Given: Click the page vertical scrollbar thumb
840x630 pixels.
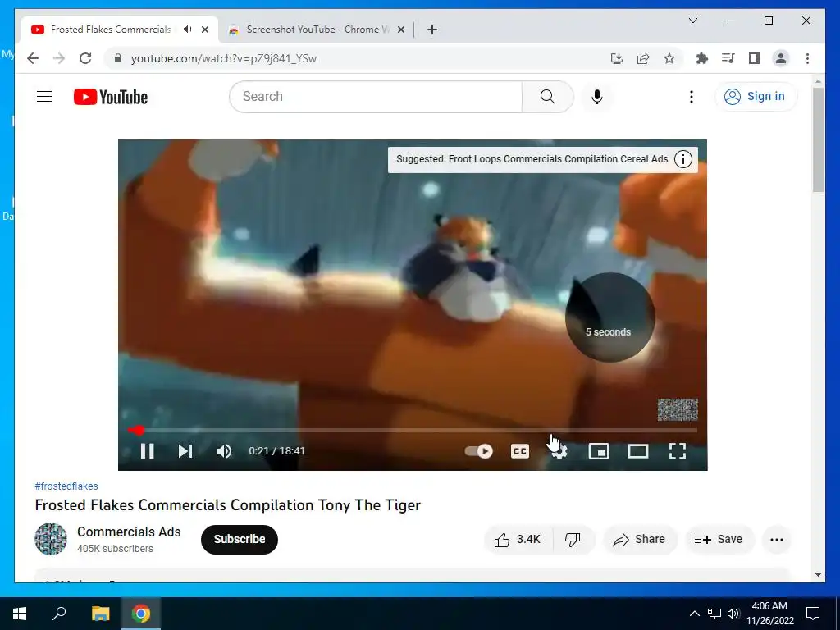Looking at the screenshot, I should [818, 139].
